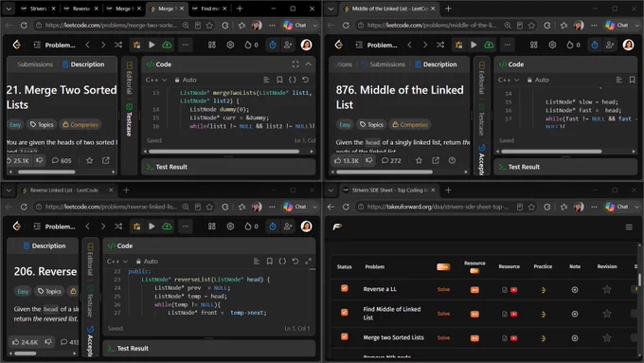Open C++ language dropdown in Middle of Linked List editor
The width and height of the screenshot is (644, 363).
(509, 80)
